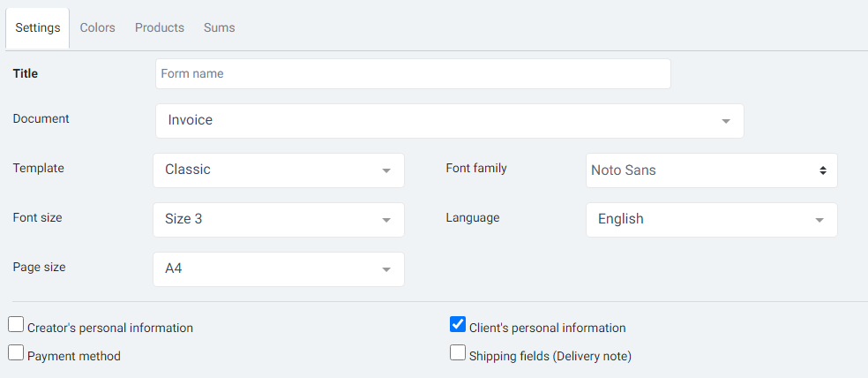Open the Language dropdown showing English
Screen dimensions: 868x378
(x=711, y=220)
